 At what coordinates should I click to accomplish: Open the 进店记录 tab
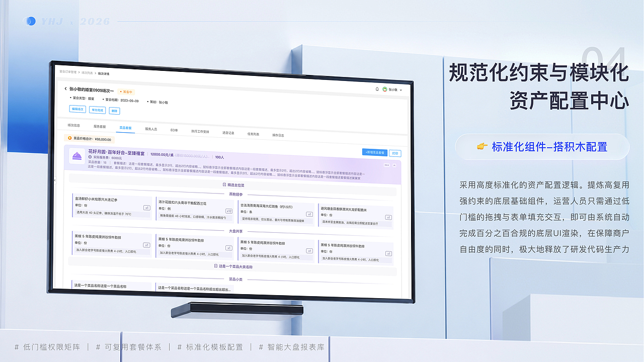(x=228, y=133)
